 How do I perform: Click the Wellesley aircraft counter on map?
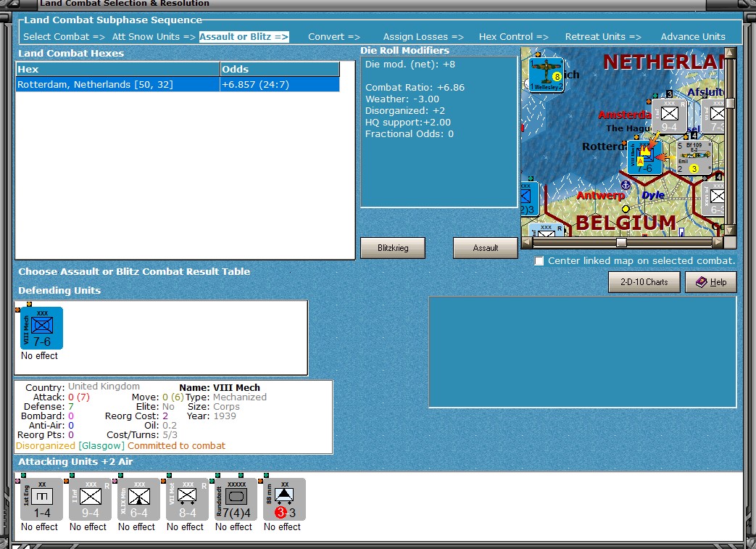(x=547, y=75)
